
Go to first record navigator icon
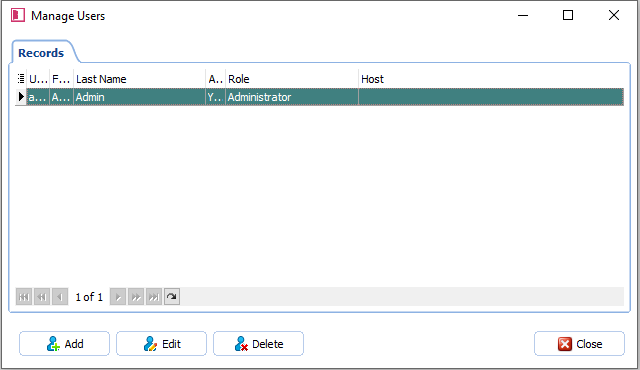[24, 297]
